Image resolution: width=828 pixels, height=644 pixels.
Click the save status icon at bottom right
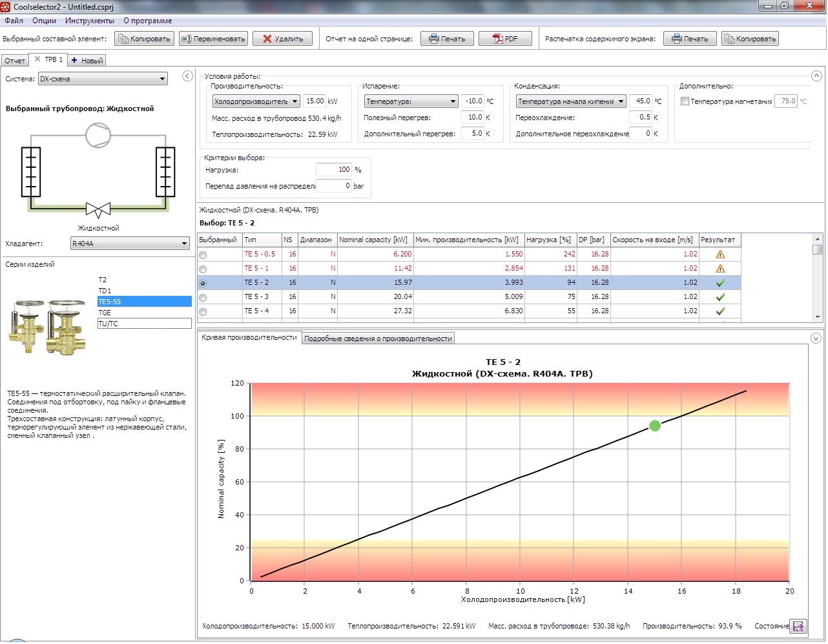pyautogui.click(x=798, y=626)
